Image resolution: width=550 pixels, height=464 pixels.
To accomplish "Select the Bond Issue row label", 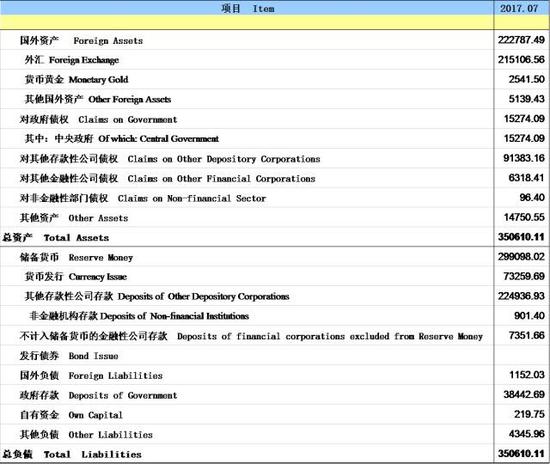I will (69, 356).
